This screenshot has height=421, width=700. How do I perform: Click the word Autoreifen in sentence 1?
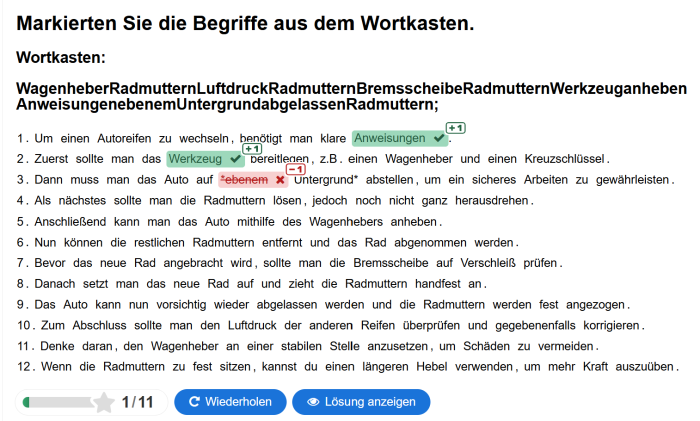124,139
